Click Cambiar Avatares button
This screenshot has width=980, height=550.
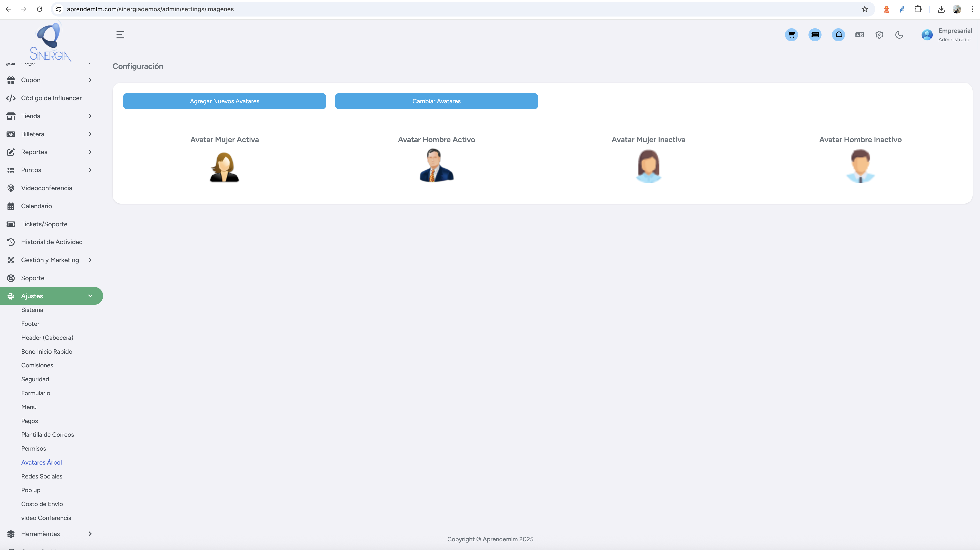point(436,101)
